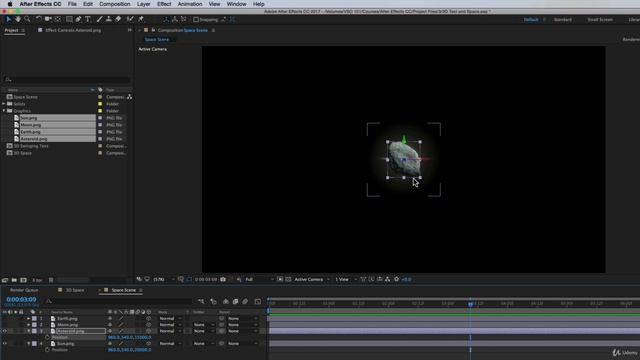Screen dimensions: 640x360
Task: Select the Default workspace
Action: pyautogui.click(x=531, y=20)
